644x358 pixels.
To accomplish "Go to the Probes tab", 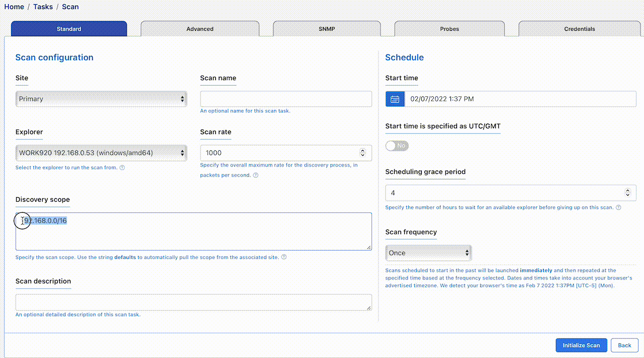I will click(449, 29).
